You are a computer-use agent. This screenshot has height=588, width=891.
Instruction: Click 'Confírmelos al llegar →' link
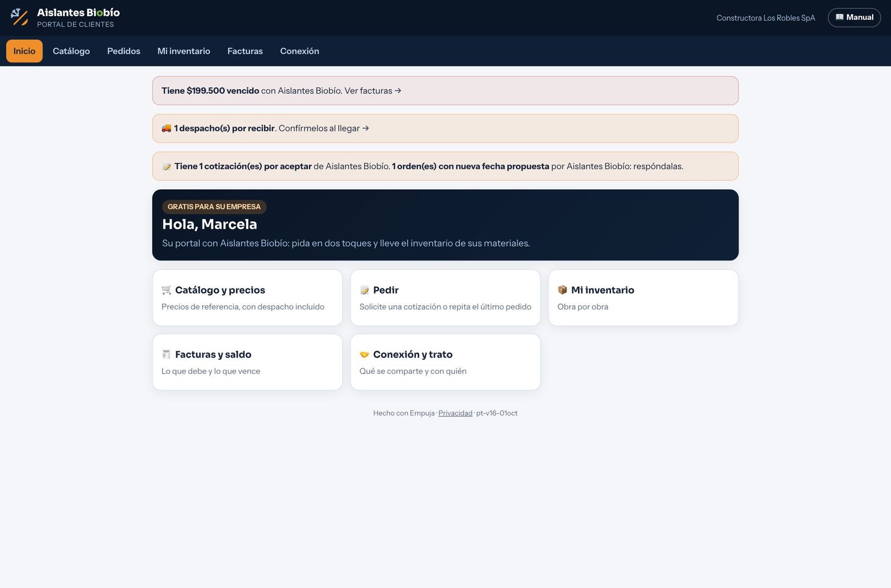tap(324, 128)
